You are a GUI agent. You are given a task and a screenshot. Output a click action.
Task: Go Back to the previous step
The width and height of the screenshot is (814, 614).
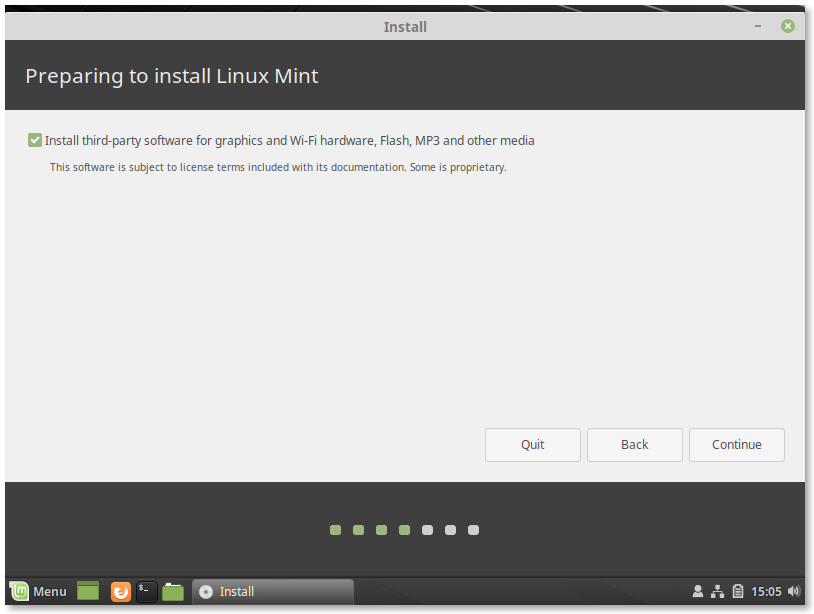(x=634, y=445)
